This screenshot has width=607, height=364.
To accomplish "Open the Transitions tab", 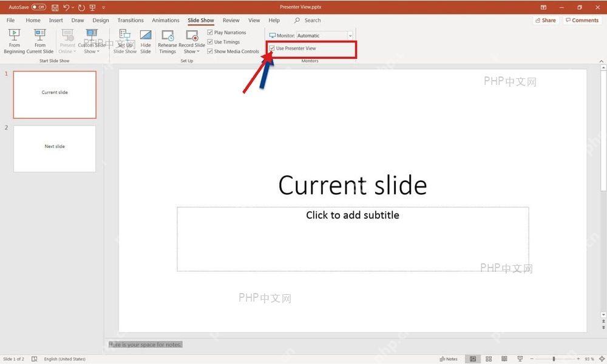I will click(x=131, y=20).
